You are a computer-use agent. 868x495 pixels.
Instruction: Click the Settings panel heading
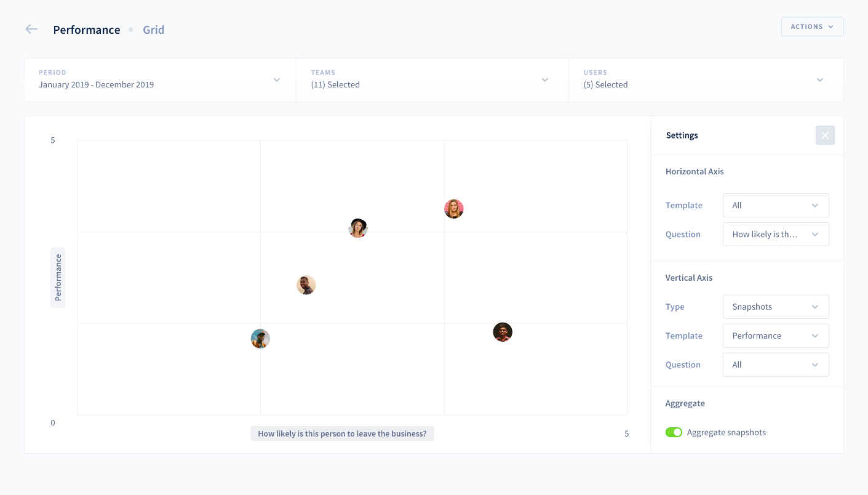[682, 135]
